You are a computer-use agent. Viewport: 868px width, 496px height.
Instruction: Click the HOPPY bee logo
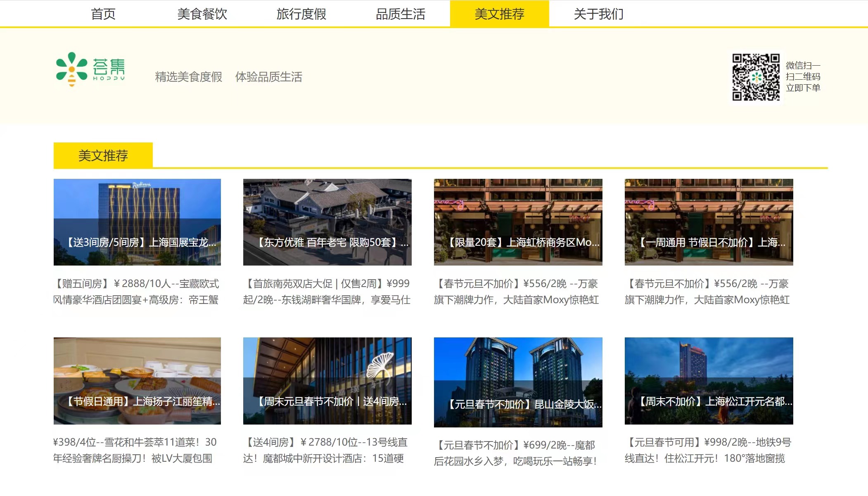tap(90, 69)
